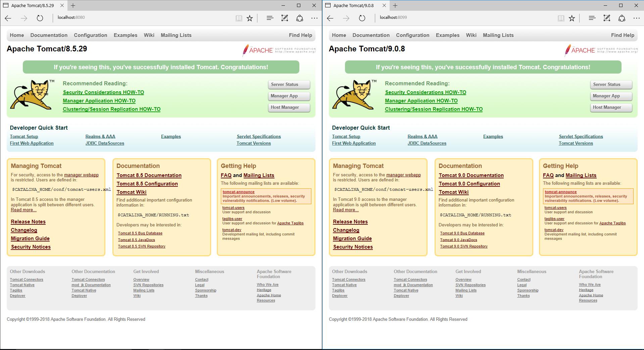Open Tomcat 9.0 Configuration link

469,184
